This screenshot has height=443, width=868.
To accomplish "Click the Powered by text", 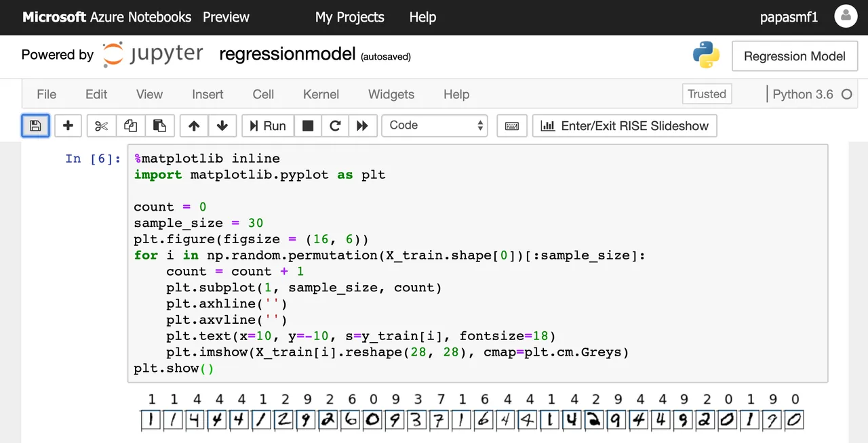I will pos(58,55).
